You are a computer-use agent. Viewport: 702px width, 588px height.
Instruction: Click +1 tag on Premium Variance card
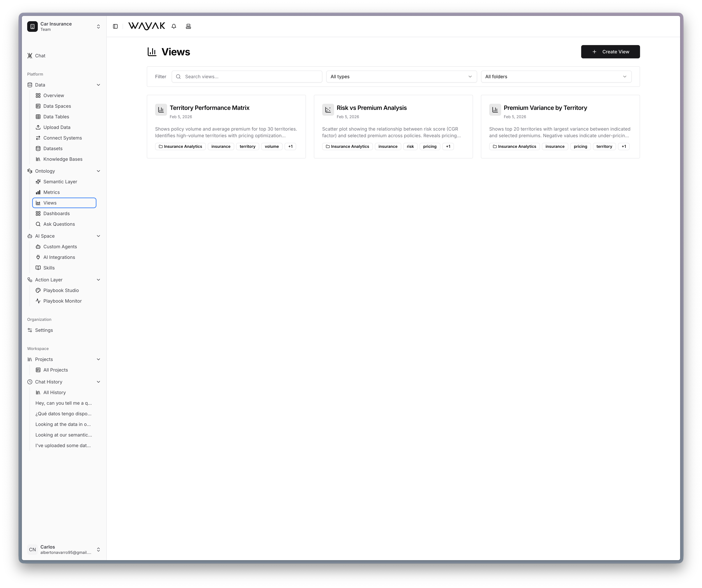tap(623, 146)
